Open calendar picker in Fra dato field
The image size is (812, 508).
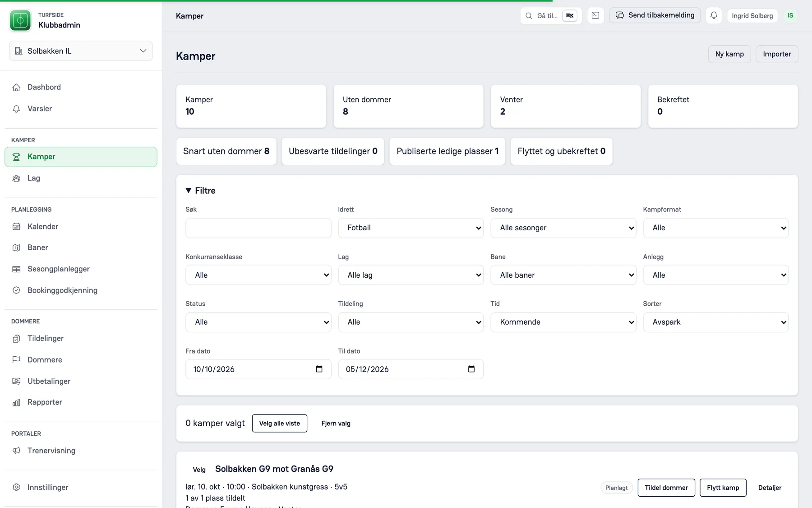pos(319,369)
